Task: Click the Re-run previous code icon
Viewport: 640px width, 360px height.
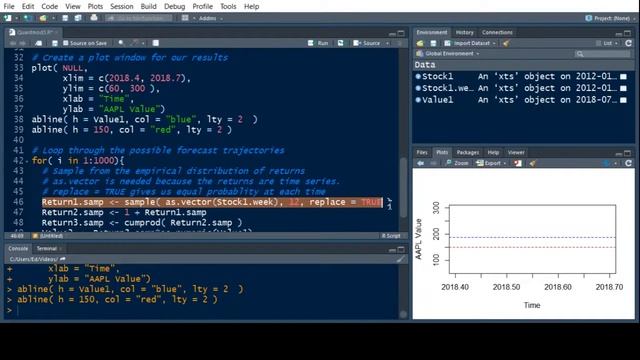Action: [x=340, y=43]
